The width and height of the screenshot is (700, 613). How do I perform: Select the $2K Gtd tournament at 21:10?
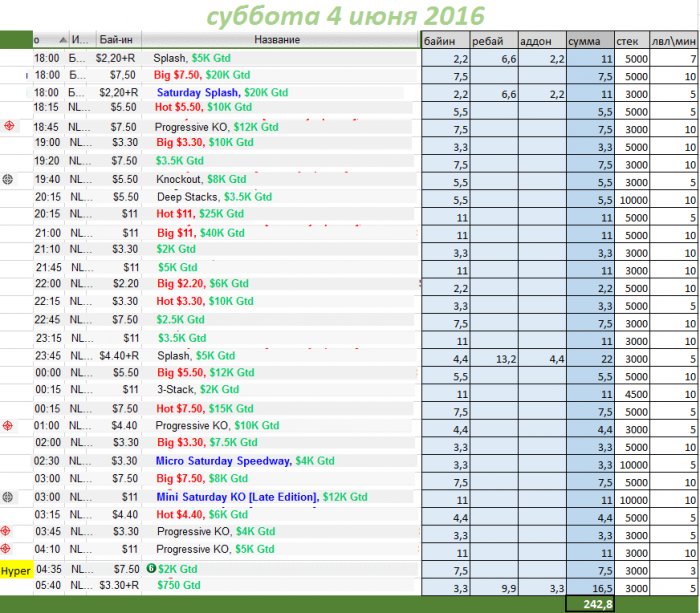click(176, 249)
